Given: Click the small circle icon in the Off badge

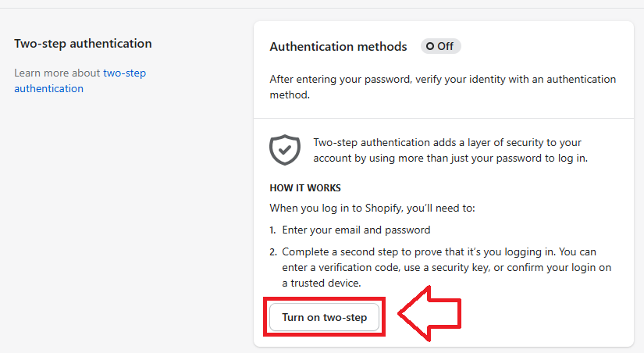Looking at the screenshot, I should 429,47.
